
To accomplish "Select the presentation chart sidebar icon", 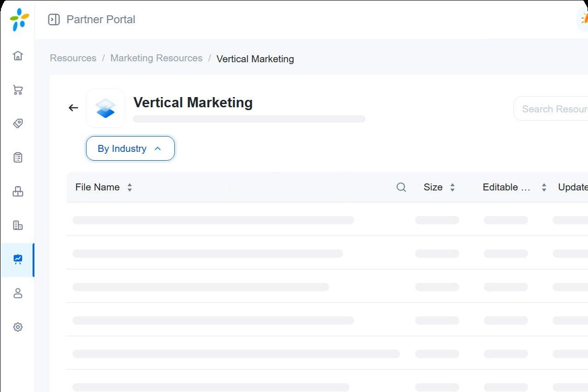I will click(x=18, y=259).
